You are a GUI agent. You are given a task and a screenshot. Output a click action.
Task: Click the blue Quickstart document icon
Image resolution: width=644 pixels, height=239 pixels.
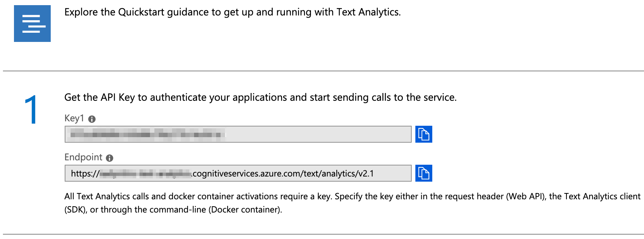tap(32, 24)
